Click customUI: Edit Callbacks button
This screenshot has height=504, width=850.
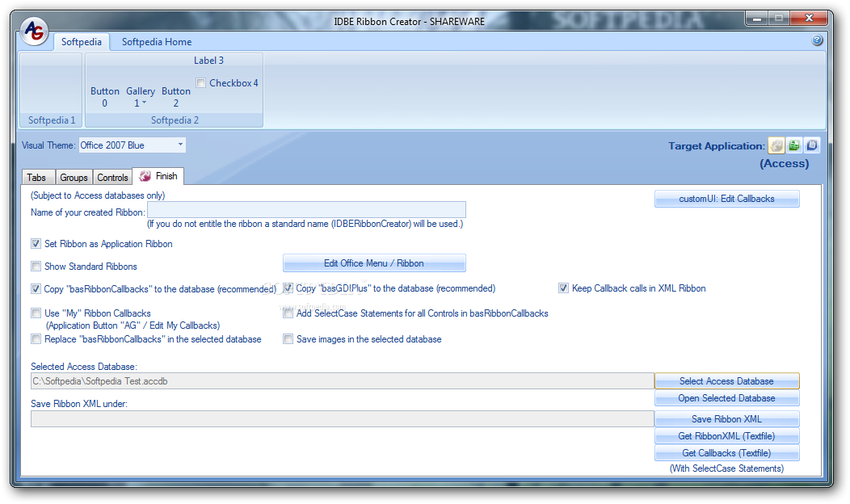point(726,199)
